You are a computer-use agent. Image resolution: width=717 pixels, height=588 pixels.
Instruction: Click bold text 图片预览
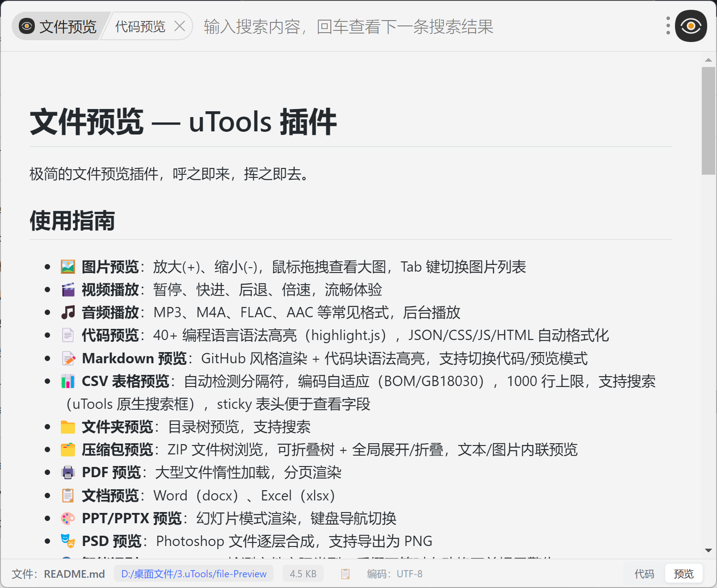(110, 267)
